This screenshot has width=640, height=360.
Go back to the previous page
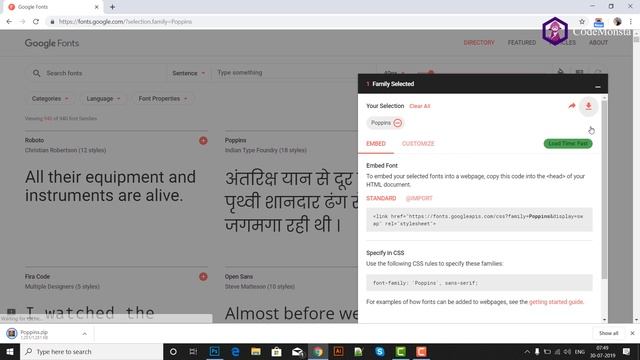[9, 22]
